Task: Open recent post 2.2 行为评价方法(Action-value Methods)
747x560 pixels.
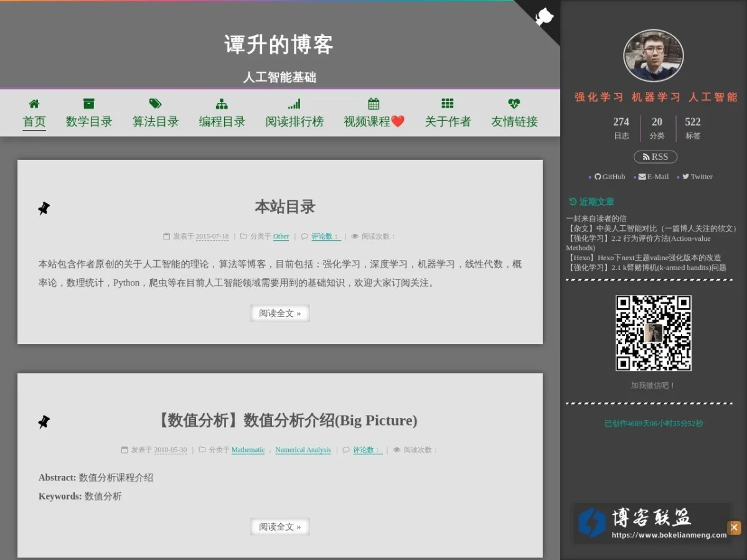Action: pos(639,243)
